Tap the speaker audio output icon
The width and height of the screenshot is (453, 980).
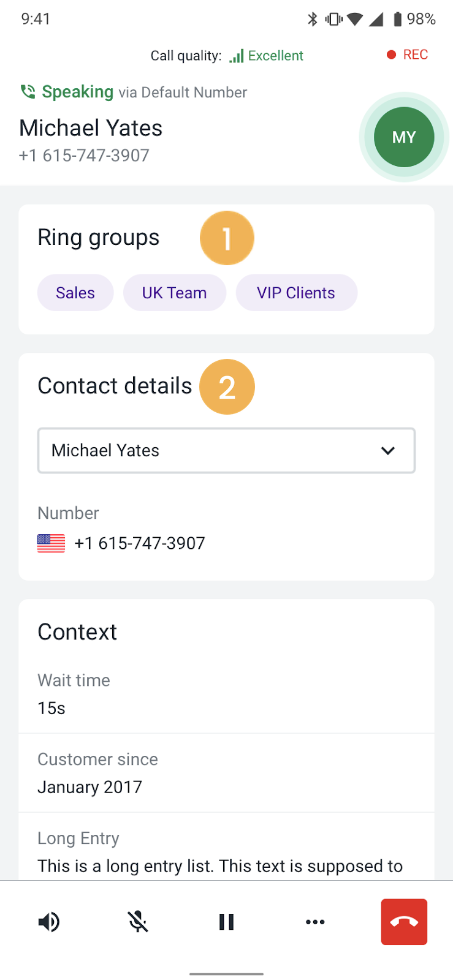coord(49,922)
